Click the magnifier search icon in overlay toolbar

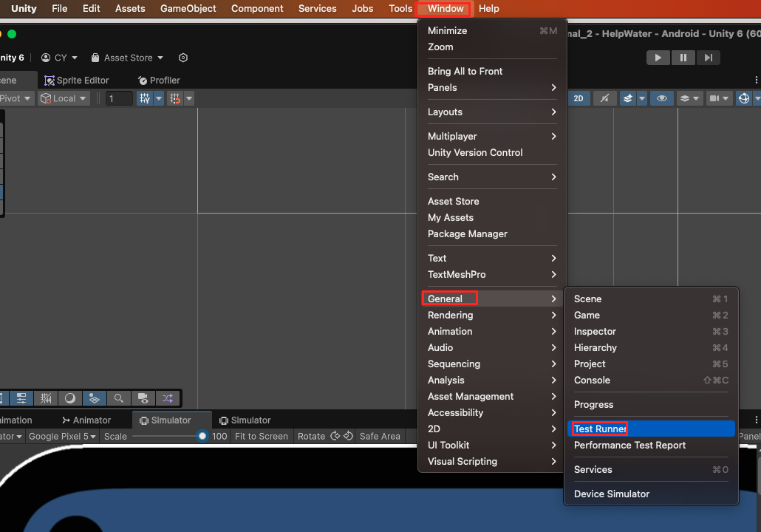pos(118,398)
